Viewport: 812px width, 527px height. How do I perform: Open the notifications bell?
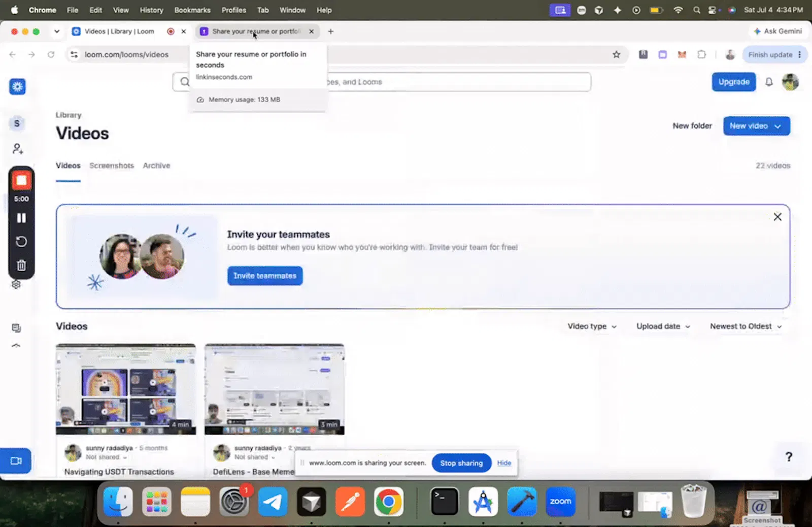pos(769,82)
